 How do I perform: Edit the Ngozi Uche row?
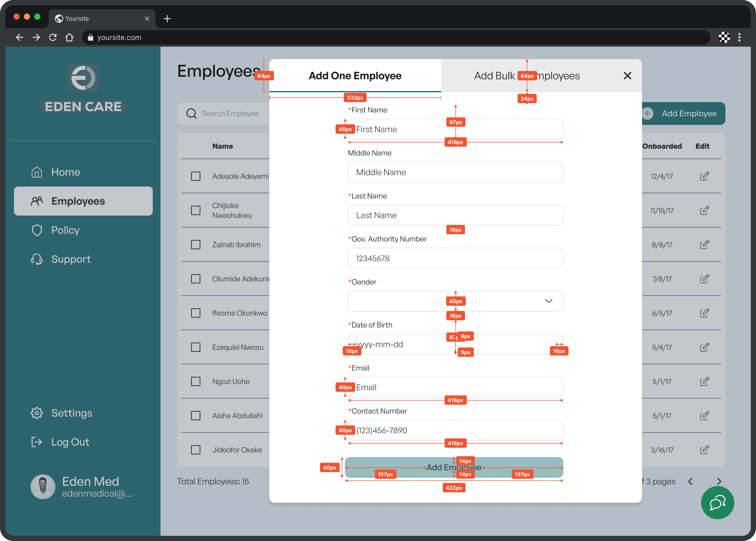[704, 381]
